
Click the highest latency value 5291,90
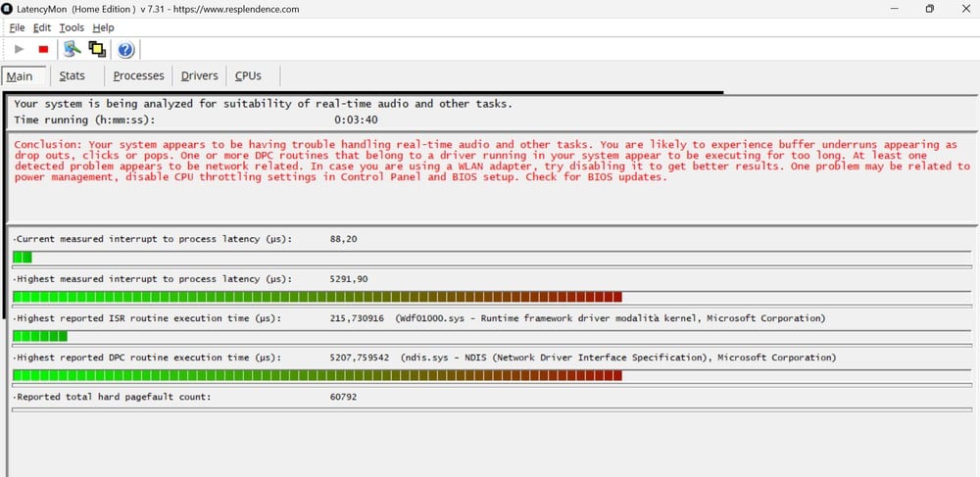click(349, 279)
